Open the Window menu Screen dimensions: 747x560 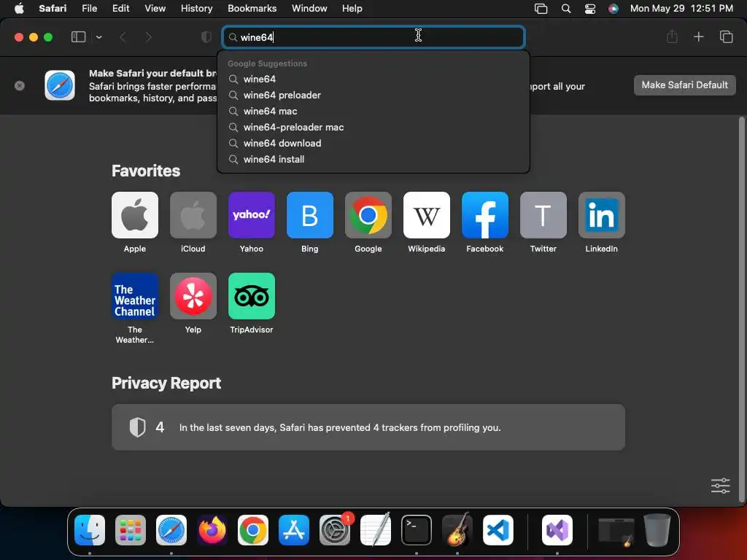tap(309, 8)
